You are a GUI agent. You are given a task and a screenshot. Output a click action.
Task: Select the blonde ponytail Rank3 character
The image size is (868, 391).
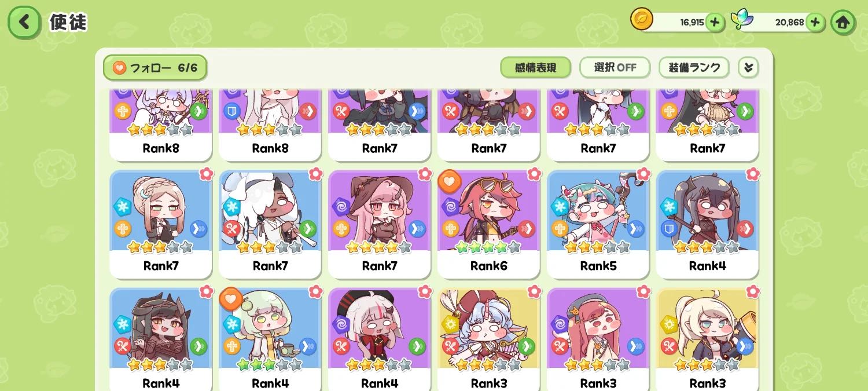[707, 339]
